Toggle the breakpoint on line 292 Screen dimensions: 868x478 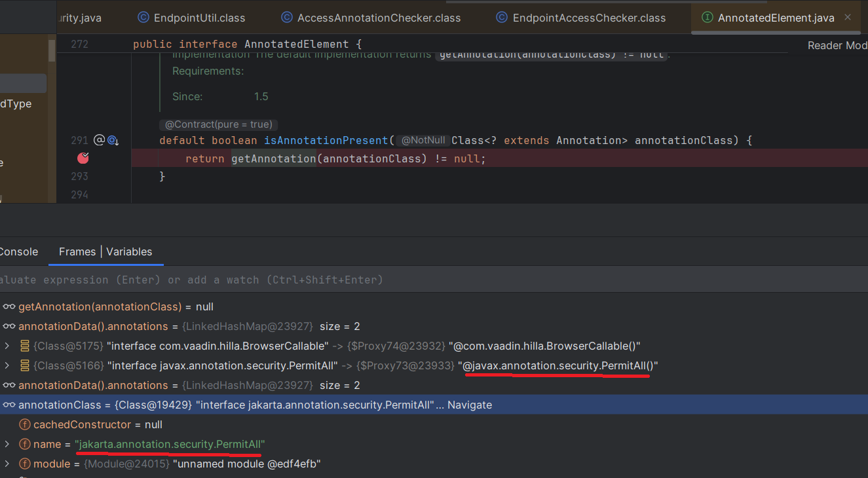[x=83, y=158]
